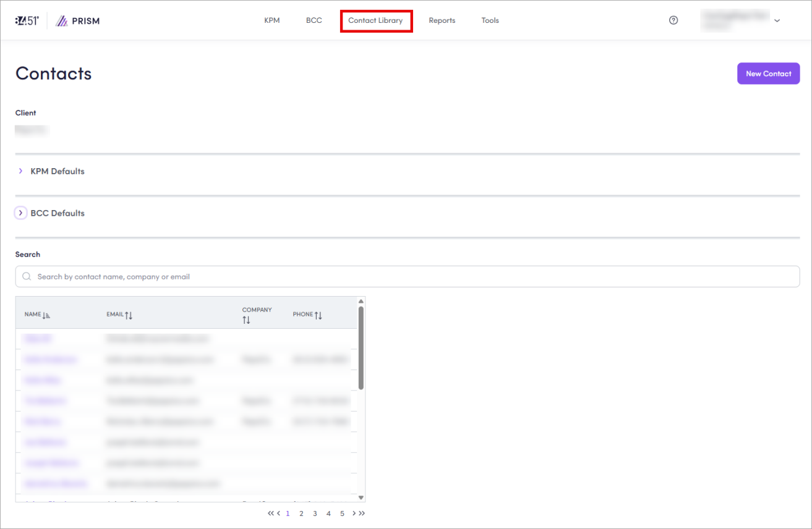Expand the KPM Defaults section
812x529 pixels.
pyautogui.click(x=20, y=171)
